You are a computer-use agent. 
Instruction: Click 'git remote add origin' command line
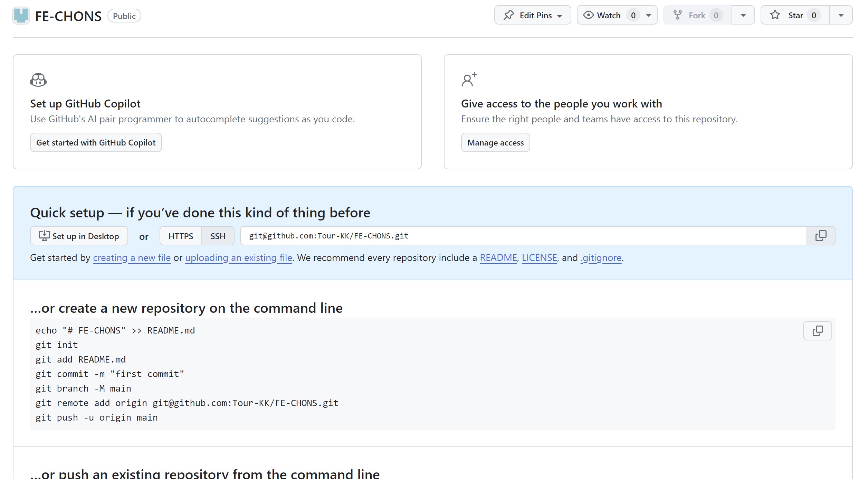tap(187, 403)
